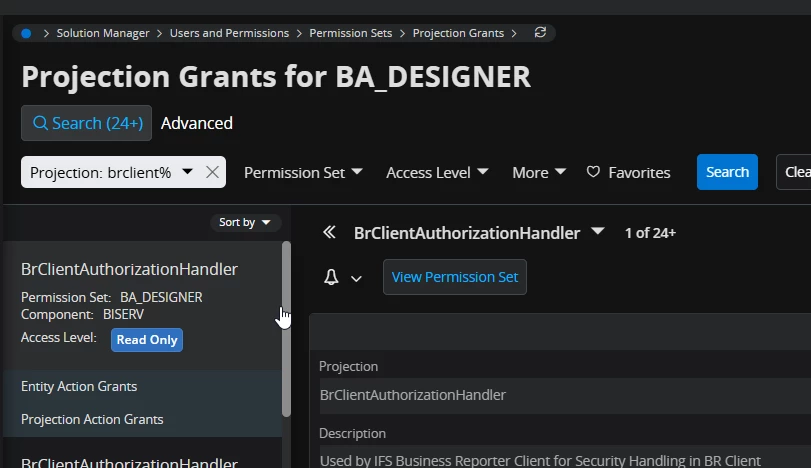Expand the Projection filter chip dropdown

[187, 172]
